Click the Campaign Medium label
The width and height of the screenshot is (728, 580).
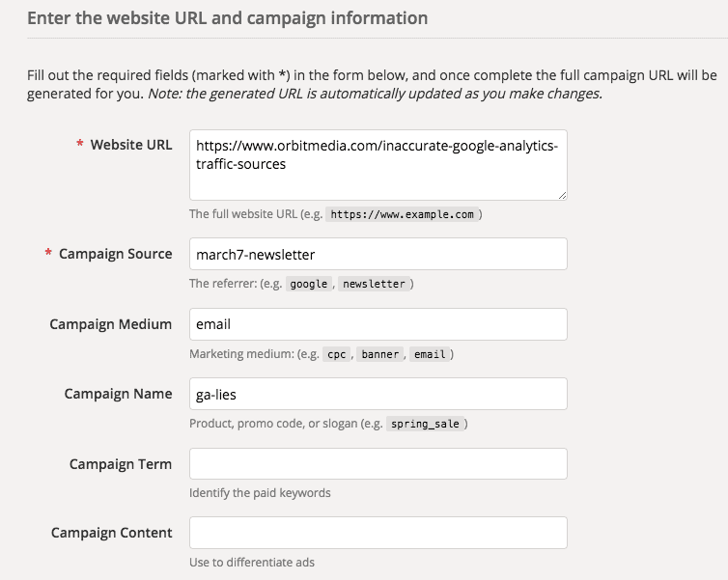tap(110, 324)
